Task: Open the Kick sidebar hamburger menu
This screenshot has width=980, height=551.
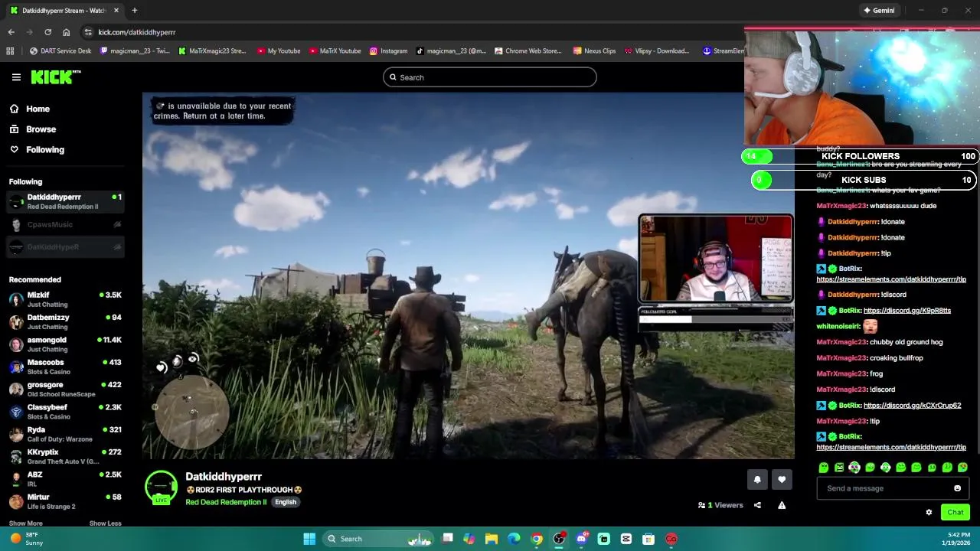Action: pyautogui.click(x=16, y=77)
